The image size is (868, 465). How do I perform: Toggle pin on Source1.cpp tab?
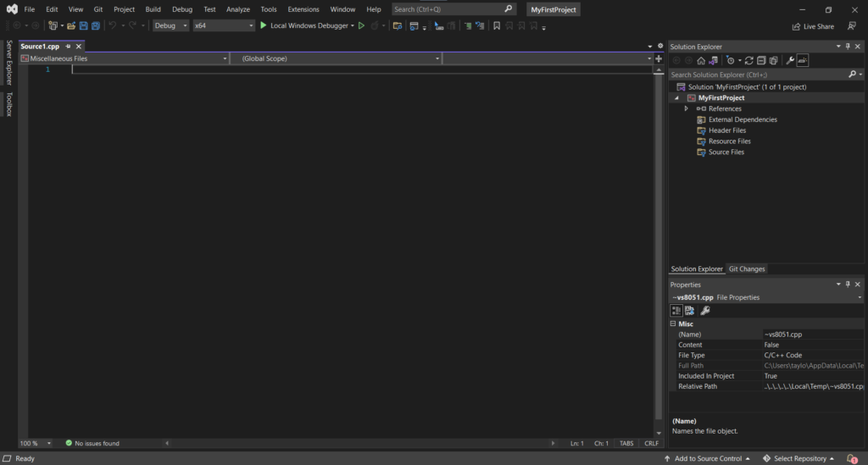click(68, 47)
